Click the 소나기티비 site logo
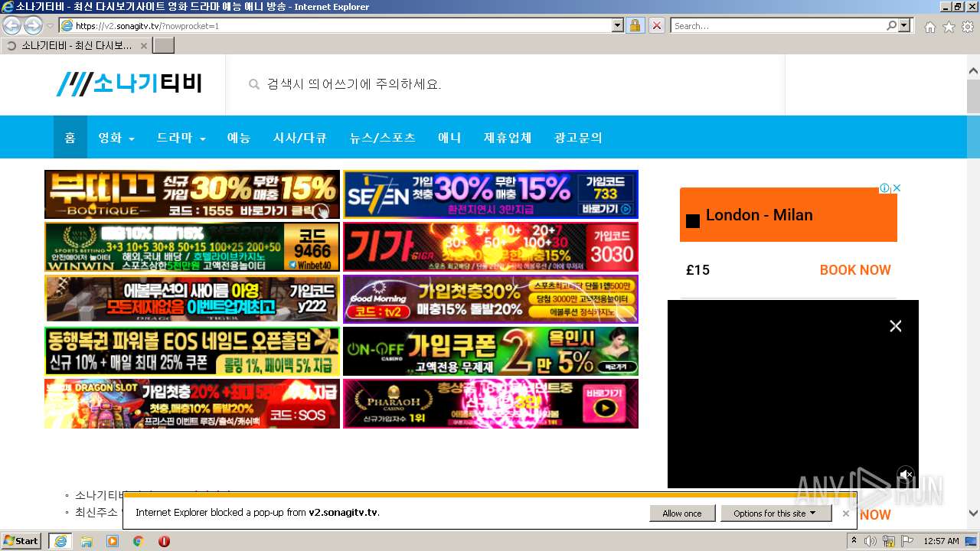 [129, 83]
